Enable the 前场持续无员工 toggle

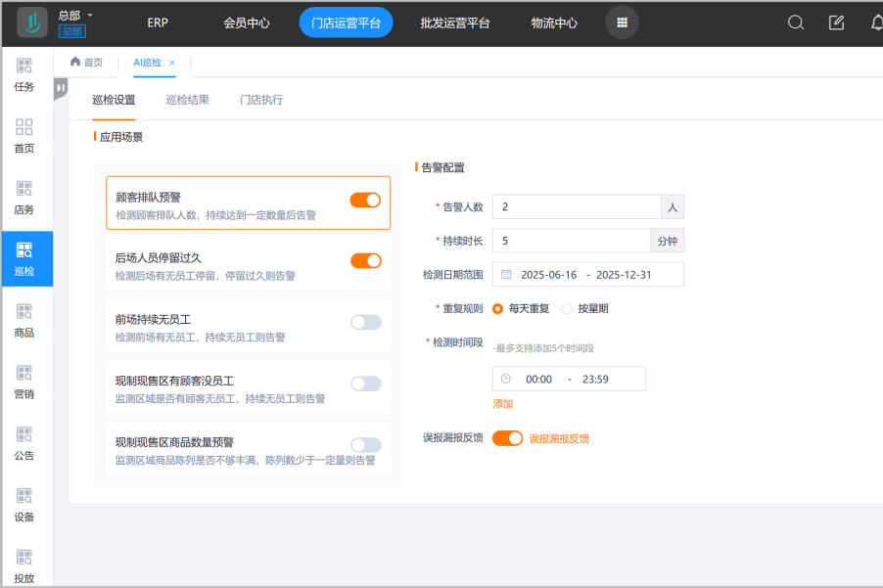click(365, 322)
